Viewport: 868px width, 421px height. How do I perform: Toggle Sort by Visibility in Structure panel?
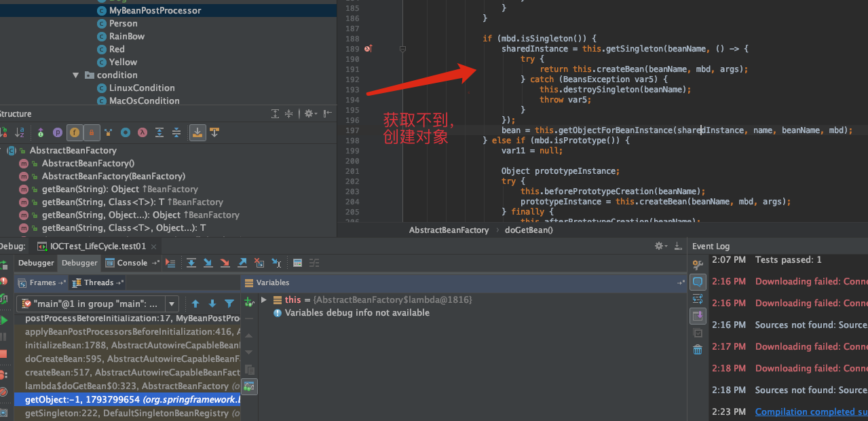pos(3,132)
